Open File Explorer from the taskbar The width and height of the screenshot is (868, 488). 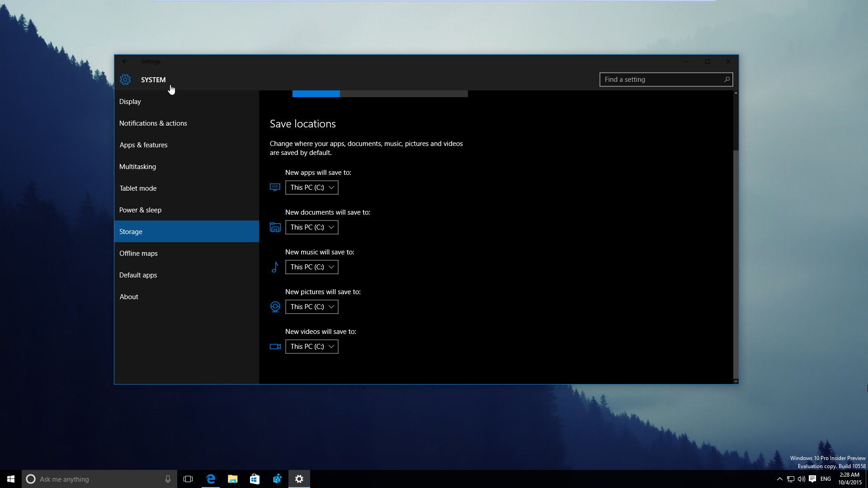tap(232, 479)
